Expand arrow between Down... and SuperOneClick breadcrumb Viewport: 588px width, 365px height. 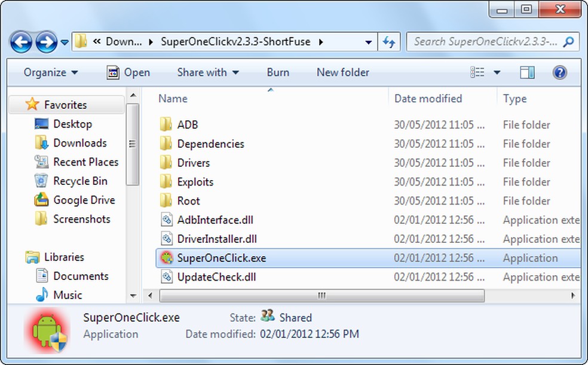pos(151,42)
